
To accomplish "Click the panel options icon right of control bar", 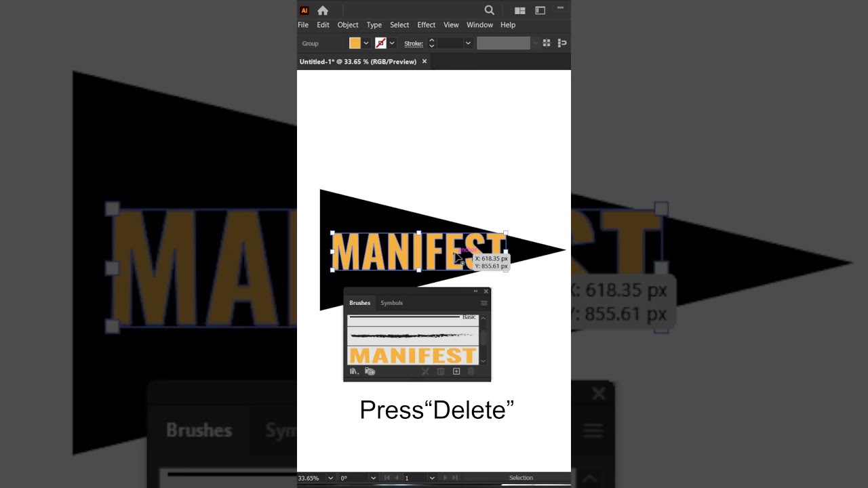I will click(x=562, y=43).
